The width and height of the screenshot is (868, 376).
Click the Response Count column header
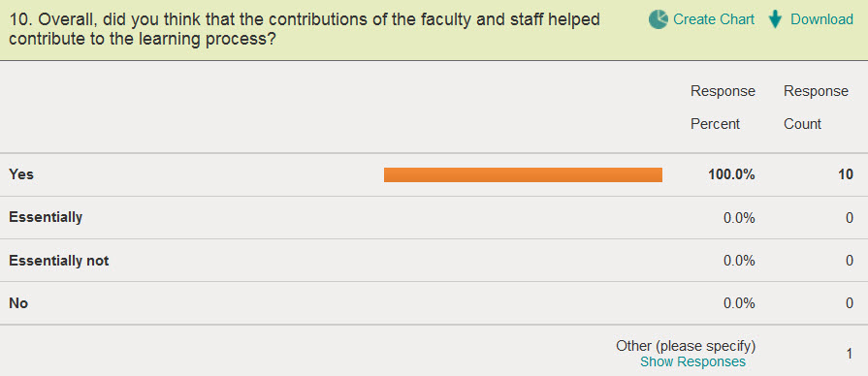816,108
